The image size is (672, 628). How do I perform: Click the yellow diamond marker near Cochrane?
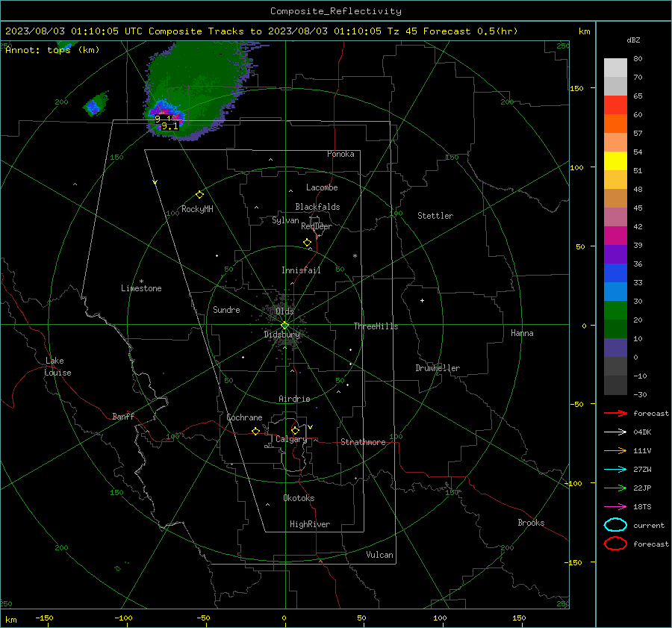255,432
